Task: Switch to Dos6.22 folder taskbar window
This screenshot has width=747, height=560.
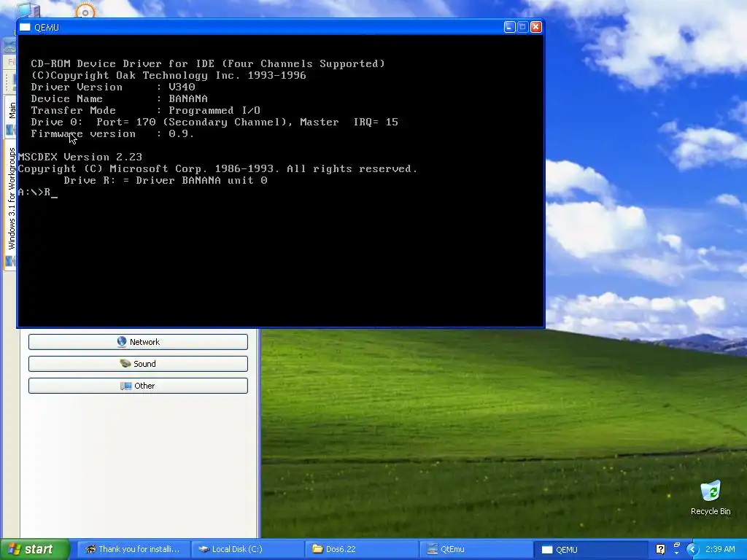Action: click(362, 549)
